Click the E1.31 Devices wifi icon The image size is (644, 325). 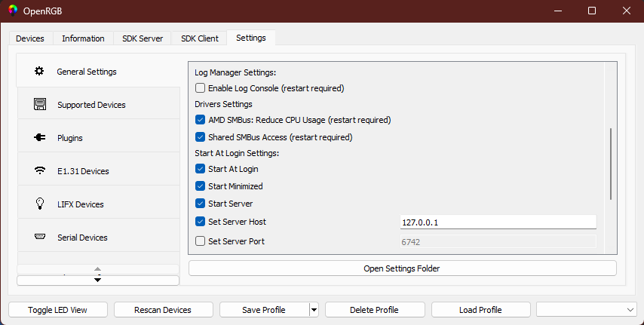40,170
